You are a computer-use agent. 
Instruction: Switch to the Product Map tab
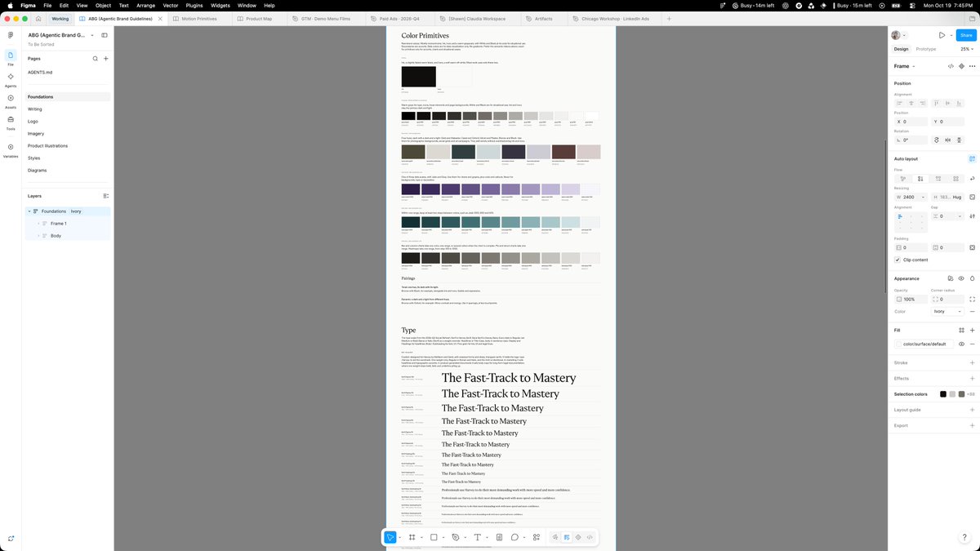(258, 18)
